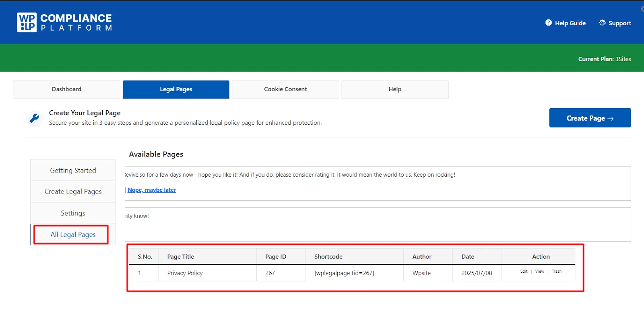Open Settings in the sidebar
This screenshot has width=644, height=317.
click(x=73, y=213)
